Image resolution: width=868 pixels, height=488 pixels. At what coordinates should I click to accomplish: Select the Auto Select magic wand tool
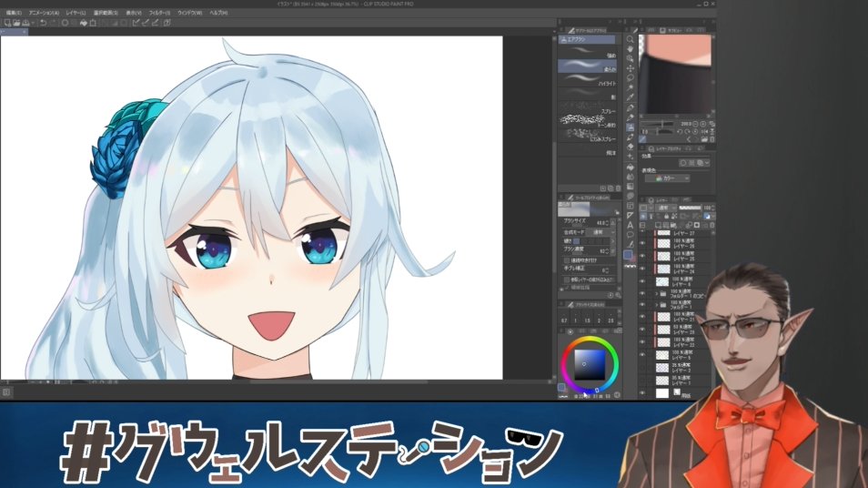point(630,87)
